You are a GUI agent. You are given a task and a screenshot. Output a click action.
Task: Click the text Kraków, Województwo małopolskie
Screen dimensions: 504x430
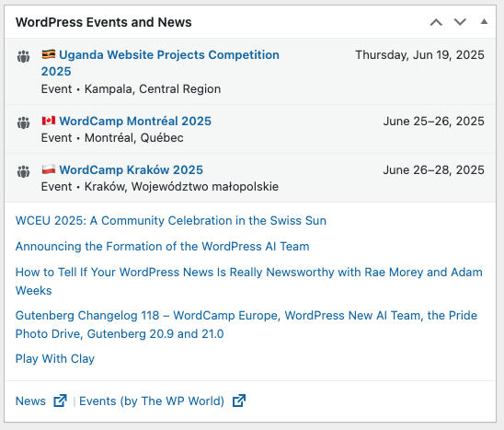pyautogui.click(x=181, y=187)
